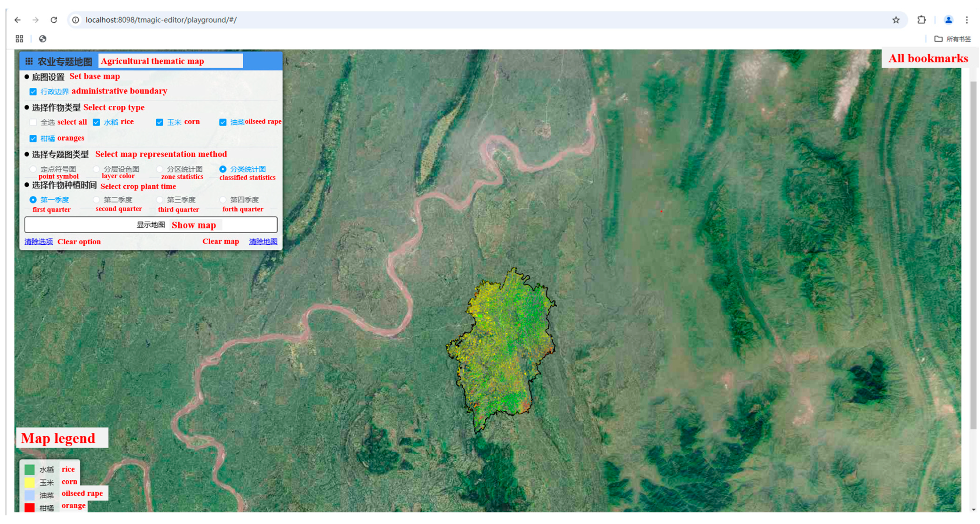Open the extensions puzzle icon
Image resolution: width=980 pixels, height=524 pixels.
click(921, 20)
